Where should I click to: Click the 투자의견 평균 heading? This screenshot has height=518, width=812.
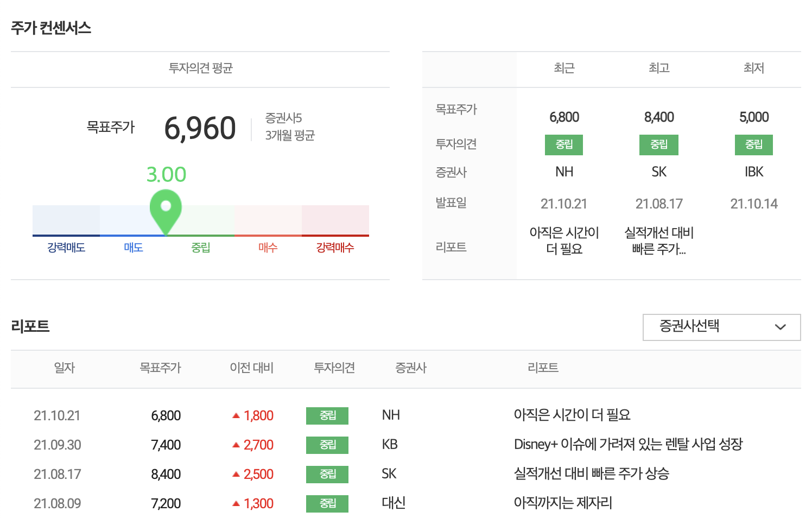200,68
